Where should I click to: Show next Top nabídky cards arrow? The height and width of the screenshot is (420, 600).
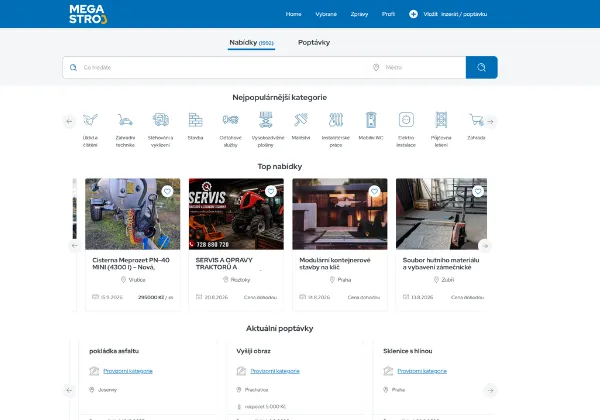[x=485, y=246]
